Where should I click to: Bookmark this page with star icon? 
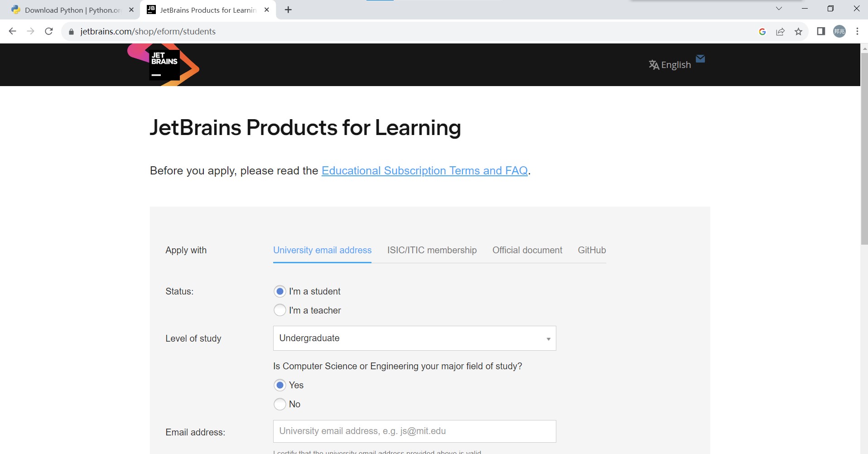tap(798, 31)
